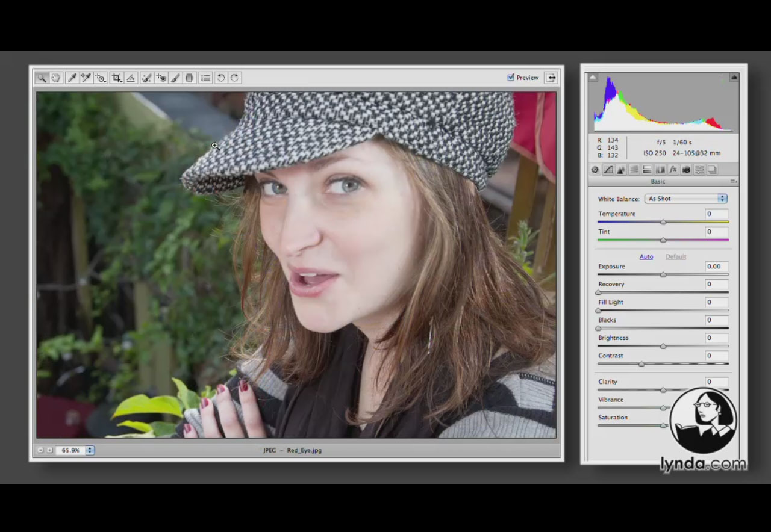This screenshot has width=771, height=532.
Task: Open the White Balance dropdown
Action: pyautogui.click(x=685, y=199)
